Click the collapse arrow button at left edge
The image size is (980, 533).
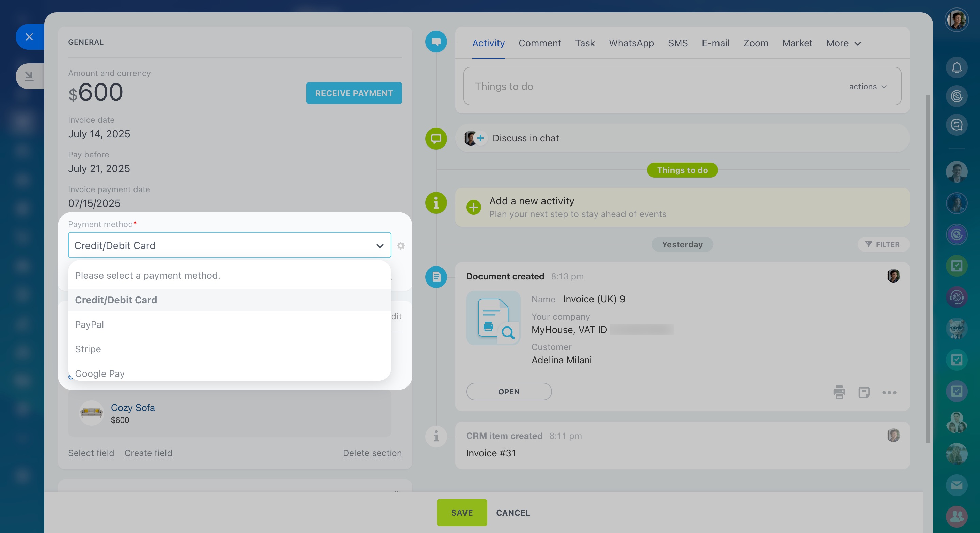pyautogui.click(x=29, y=77)
